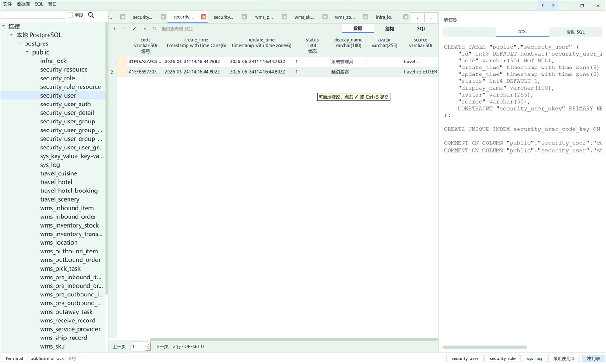Click the DDL panel horizontal scrollbar
Viewport: 606px width, 364px height.
(x=485, y=347)
